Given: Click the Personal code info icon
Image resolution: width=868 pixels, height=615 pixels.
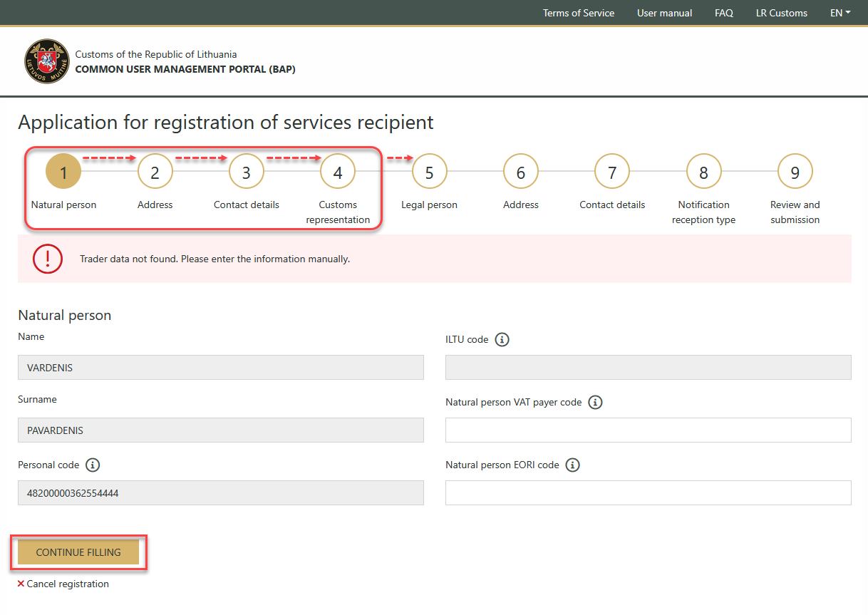Looking at the screenshot, I should [93, 465].
